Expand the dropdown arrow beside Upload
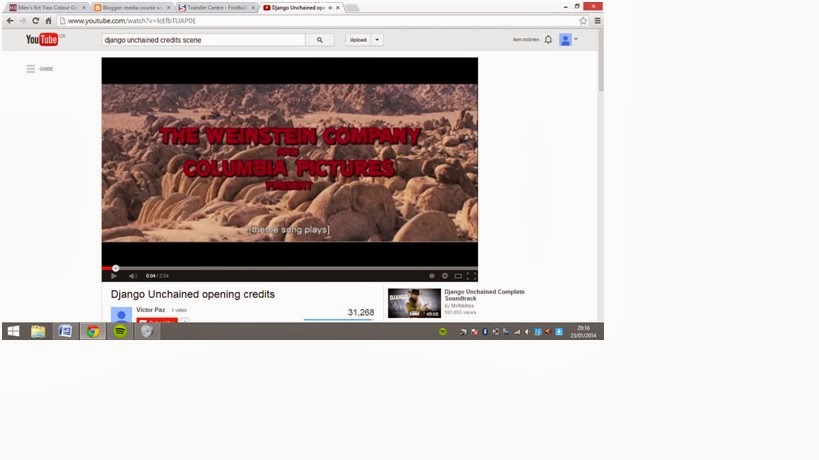The image size is (819, 460). [x=377, y=40]
